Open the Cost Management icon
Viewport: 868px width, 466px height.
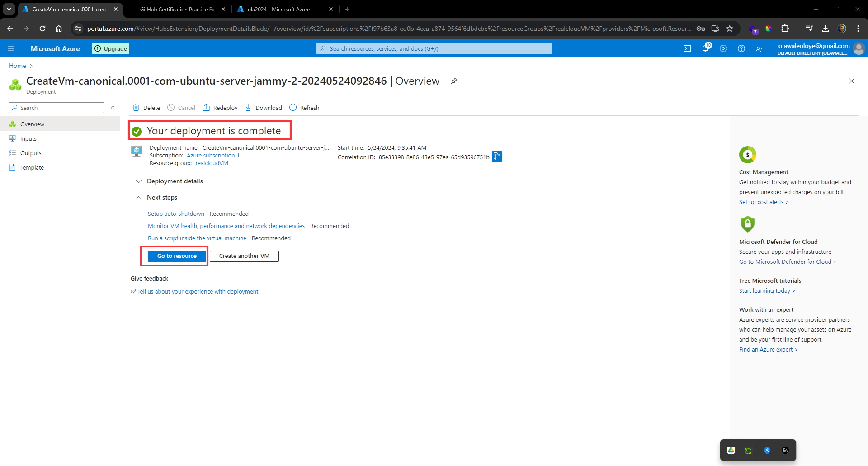tap(748, 155)
